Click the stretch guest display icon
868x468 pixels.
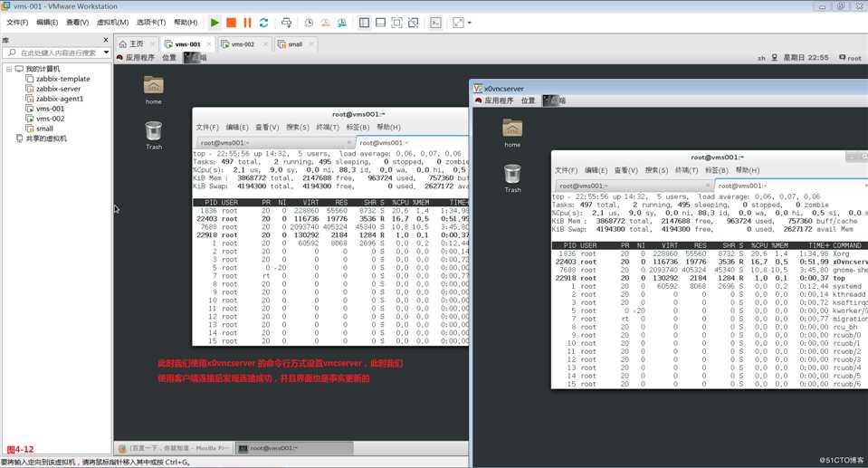[x=458, y=23]
